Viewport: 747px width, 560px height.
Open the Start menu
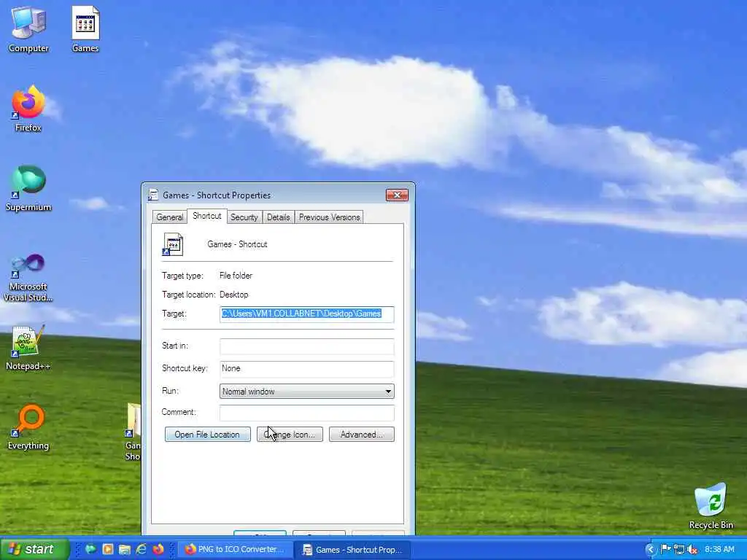(34, 549)
